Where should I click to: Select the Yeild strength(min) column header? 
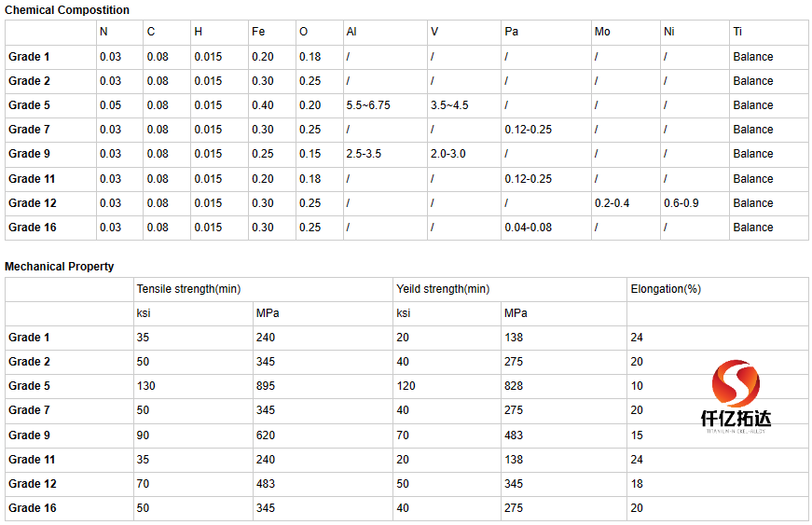click(x=443, y=289)
